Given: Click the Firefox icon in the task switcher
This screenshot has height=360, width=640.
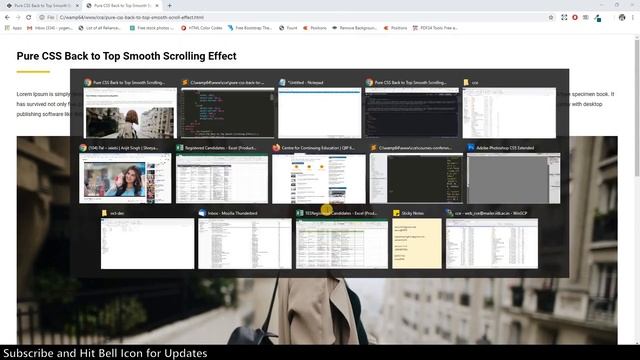Looking at the screenshot, I should 276,148.
